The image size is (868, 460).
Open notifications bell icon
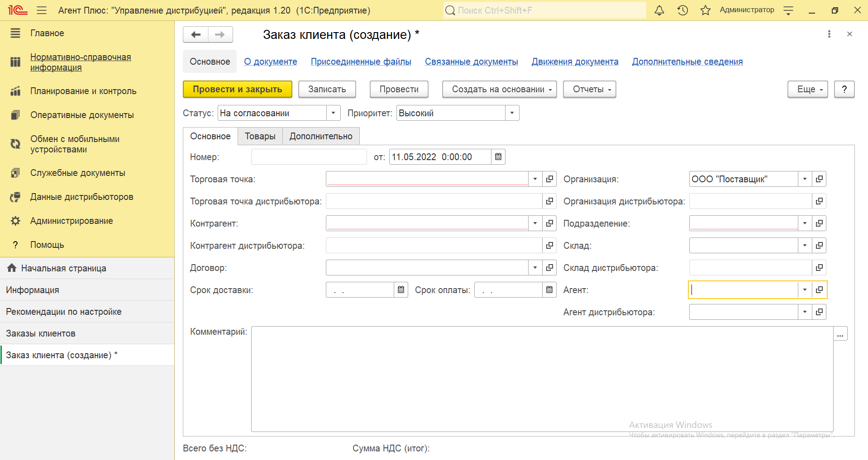tap(659, 10)
